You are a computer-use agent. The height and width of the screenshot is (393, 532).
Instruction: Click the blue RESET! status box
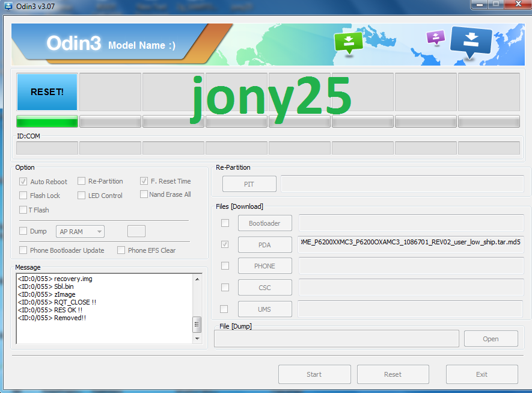[47, 92]
